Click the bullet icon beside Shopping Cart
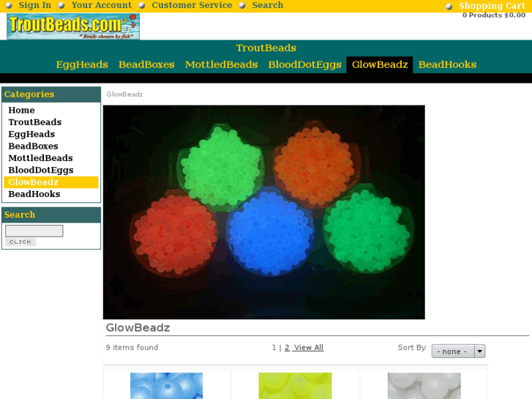This screenshot has width=532, height=399. pos(449,7)
